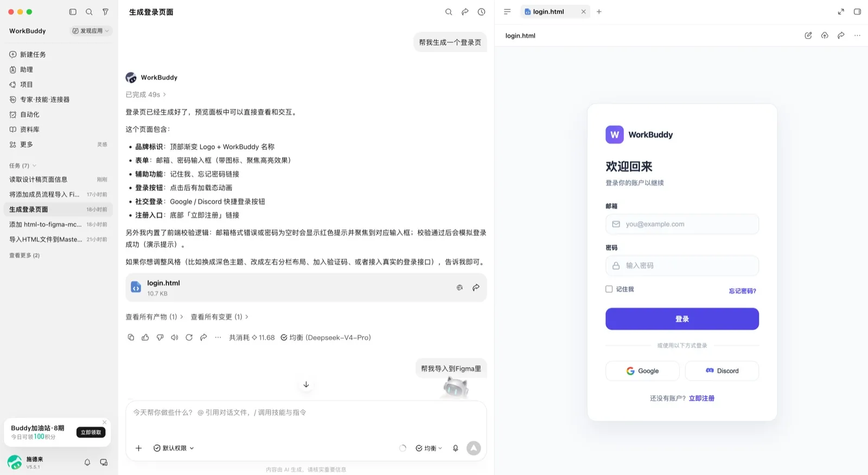Open the 均衡 model mode dropdown

tap(429, 448)
